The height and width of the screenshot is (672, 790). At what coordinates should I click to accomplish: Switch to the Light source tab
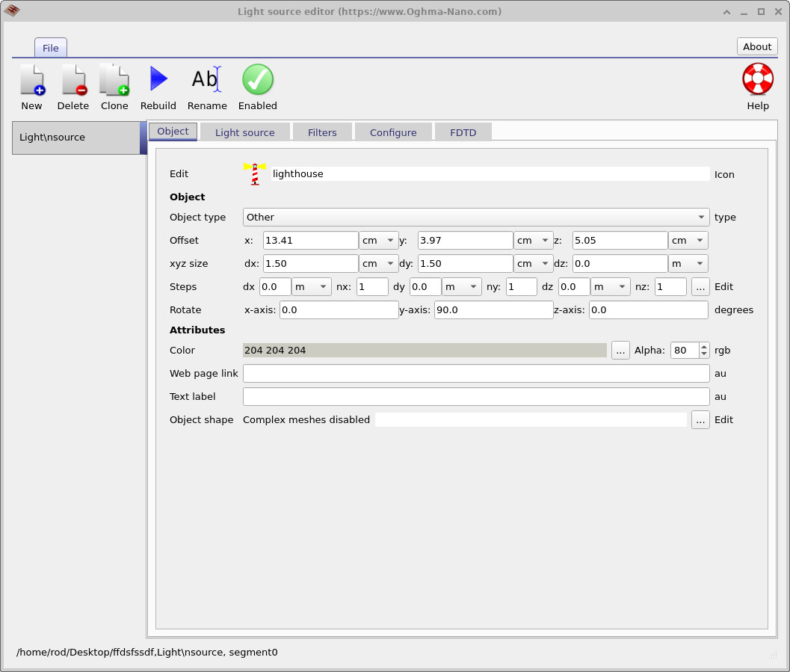(245, 132)
